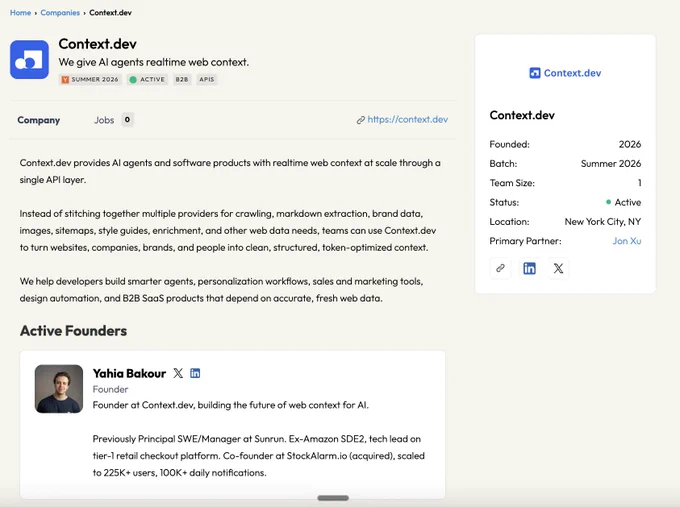Viewport: 680px width, 507px height.
Task: Click the tagline 'We give AI agents realtime web context.'
Action: click(x=154, y=62)
